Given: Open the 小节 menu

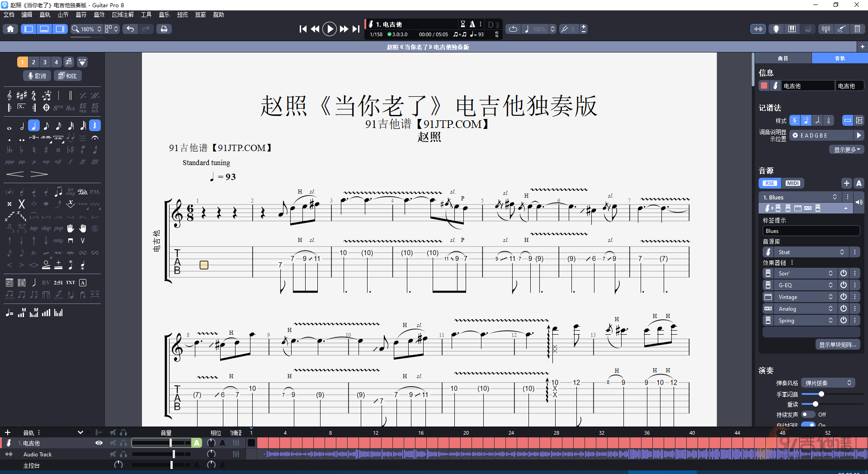Looking at the screenshot, I should (63, 14).
